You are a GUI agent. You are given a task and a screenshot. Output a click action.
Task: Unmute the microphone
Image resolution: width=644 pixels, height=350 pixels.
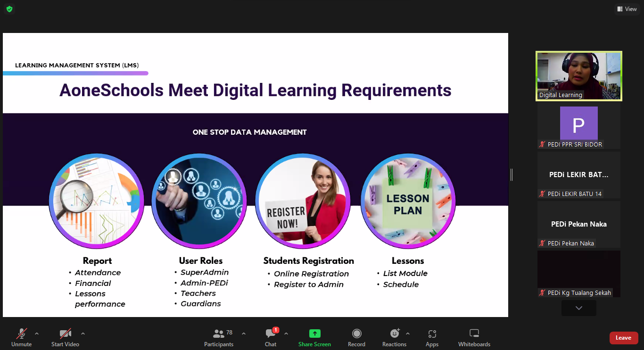pyautogui.click(x=21, y=337)
